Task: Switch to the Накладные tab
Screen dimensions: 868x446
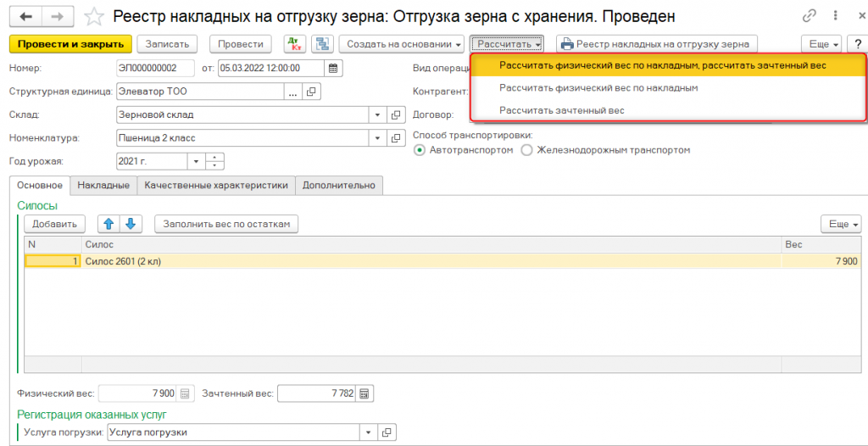Action: pyautogui.click(x=103, y=185)
